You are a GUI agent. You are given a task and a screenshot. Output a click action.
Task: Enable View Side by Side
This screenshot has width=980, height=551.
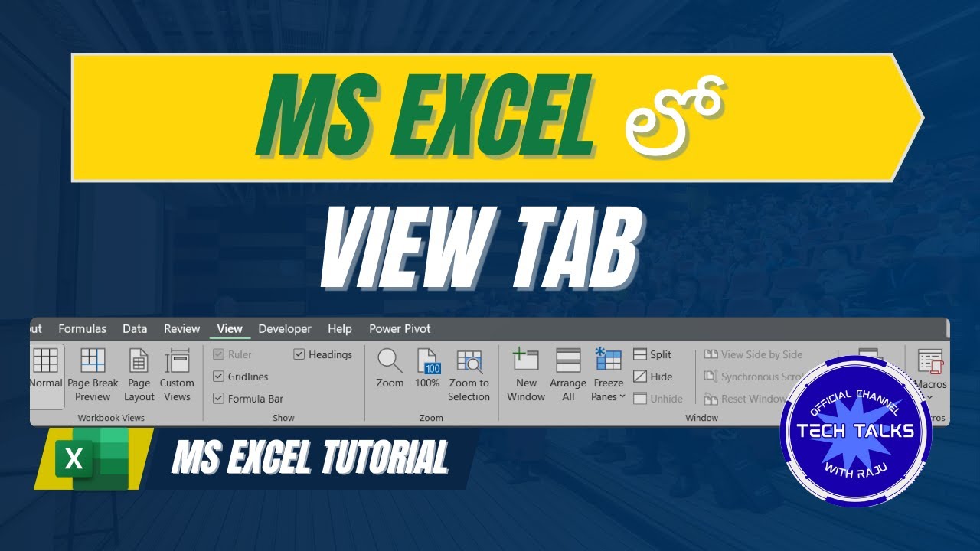[x=753, y=354]
